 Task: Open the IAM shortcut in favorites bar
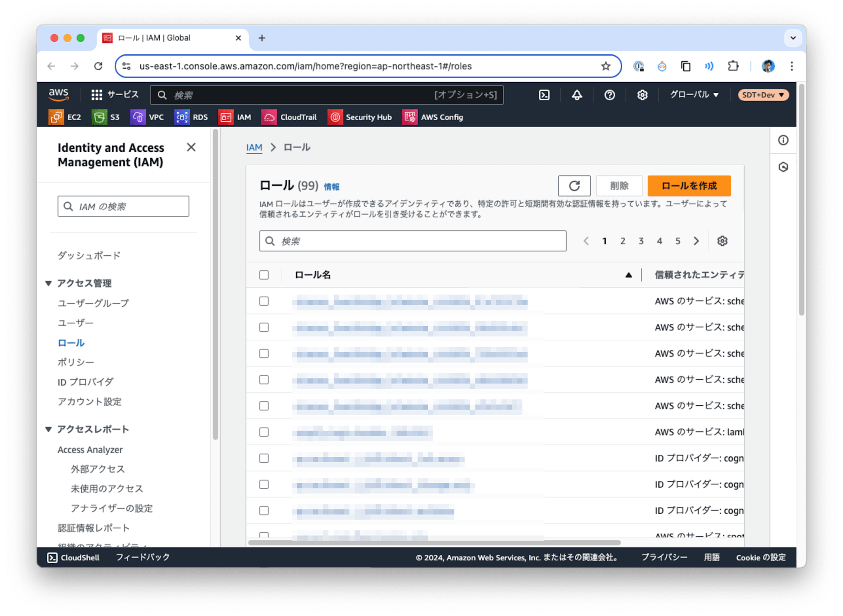click(x=235, y=117)
